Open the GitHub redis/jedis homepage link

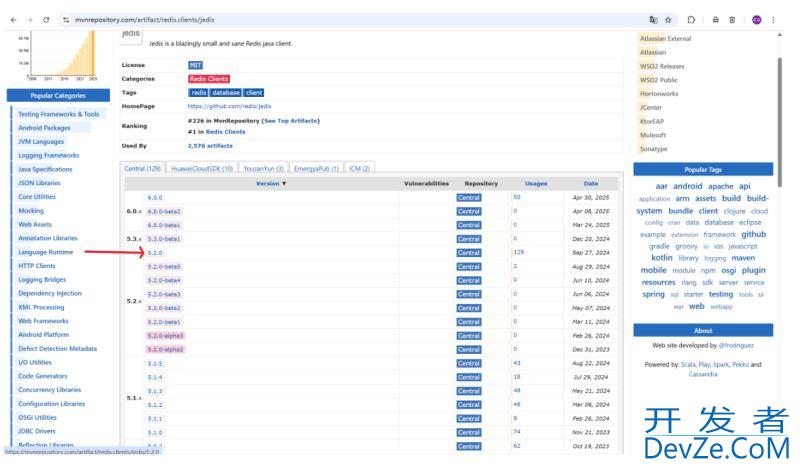[229, 106]
